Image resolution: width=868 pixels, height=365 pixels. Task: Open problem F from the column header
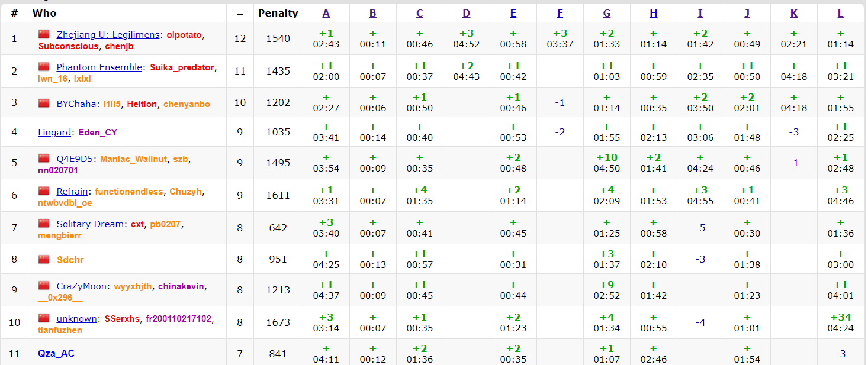(x=560, y=13)
